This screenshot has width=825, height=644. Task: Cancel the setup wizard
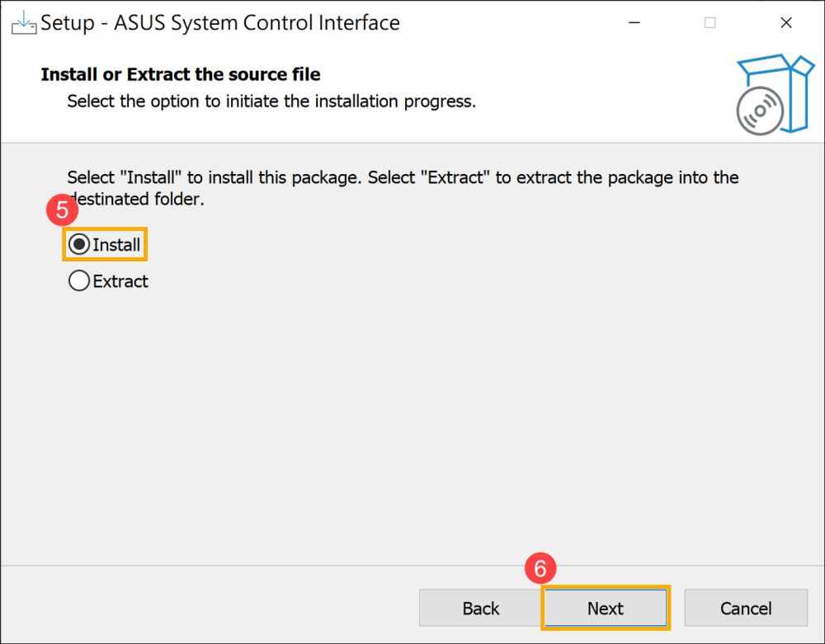[x=746, y=609]
